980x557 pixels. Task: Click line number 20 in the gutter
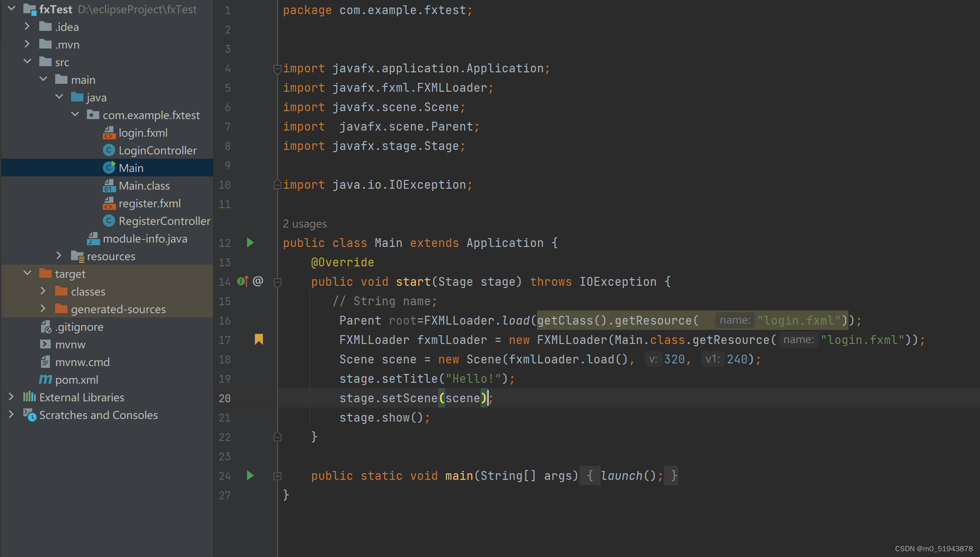(225, 398)
